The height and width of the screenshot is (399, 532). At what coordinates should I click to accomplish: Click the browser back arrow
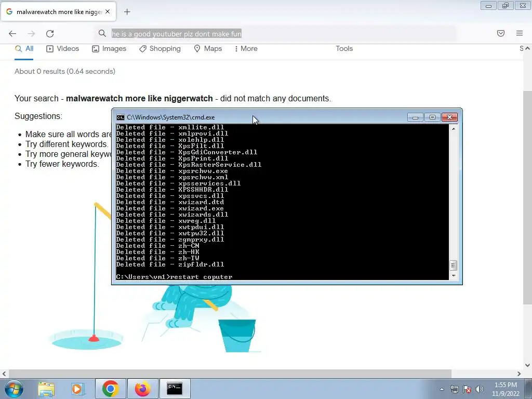[12, 33]
